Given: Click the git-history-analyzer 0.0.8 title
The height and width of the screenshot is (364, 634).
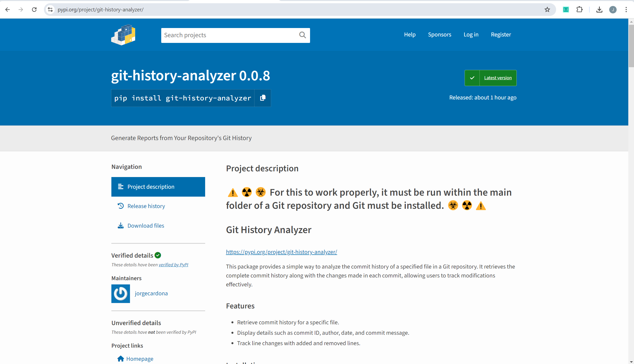Looking at the screenshot, I should pos(190,75).
